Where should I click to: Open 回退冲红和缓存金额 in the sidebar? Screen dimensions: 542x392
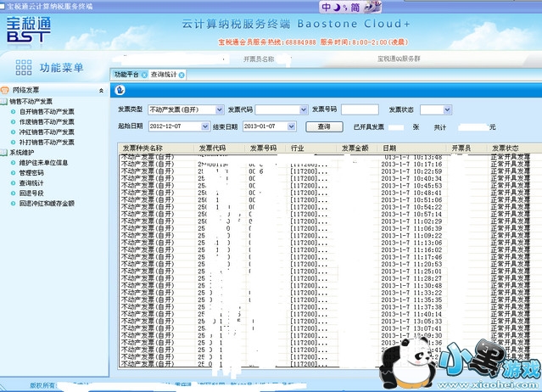pyautogui.click(x=47, y=204)
